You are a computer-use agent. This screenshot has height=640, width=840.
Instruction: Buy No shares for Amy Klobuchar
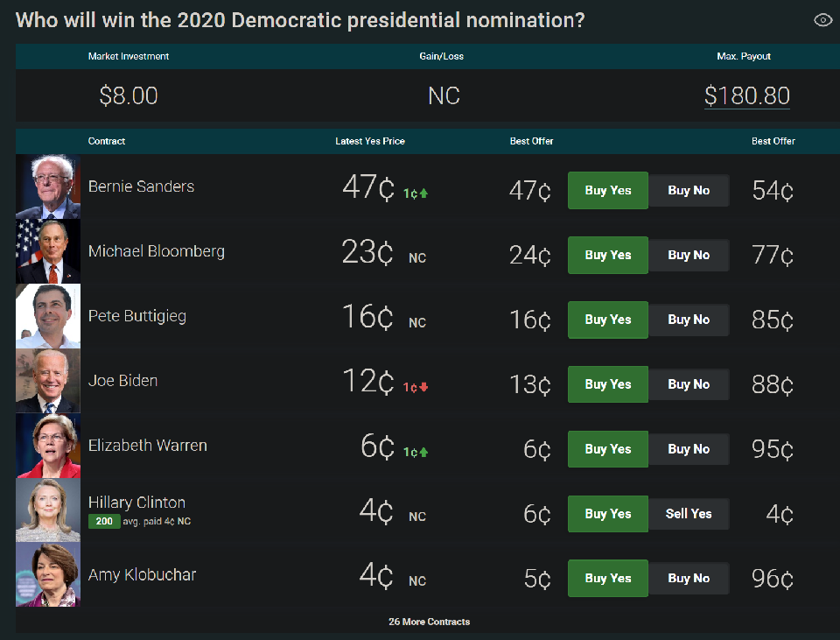point(689,579)
